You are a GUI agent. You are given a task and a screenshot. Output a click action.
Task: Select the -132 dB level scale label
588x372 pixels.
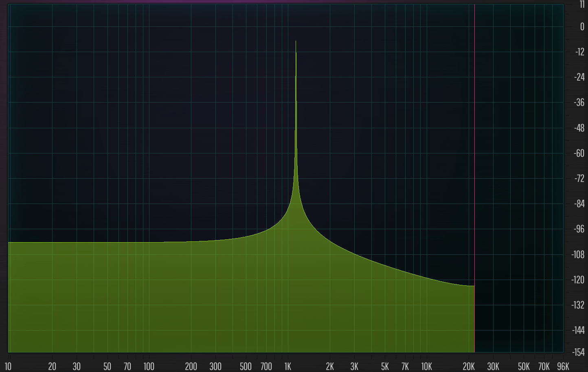[x=578, y=305]
